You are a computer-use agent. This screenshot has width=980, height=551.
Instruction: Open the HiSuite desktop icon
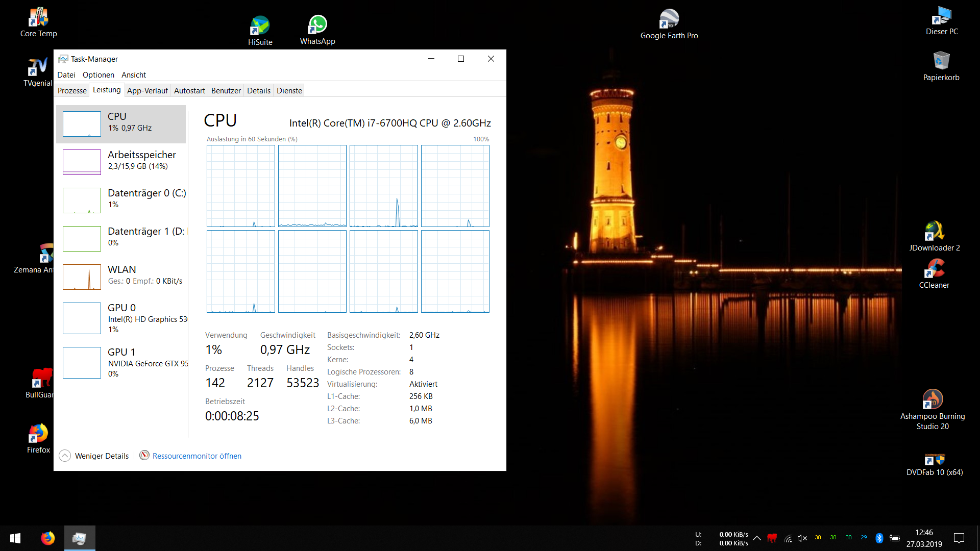260,31
